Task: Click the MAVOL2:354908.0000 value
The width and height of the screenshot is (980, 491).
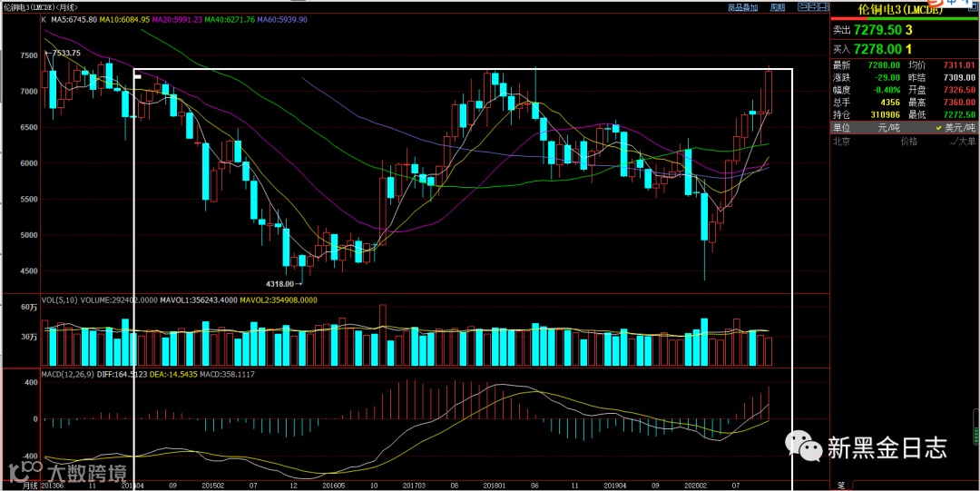Action: tap(279, 300)
